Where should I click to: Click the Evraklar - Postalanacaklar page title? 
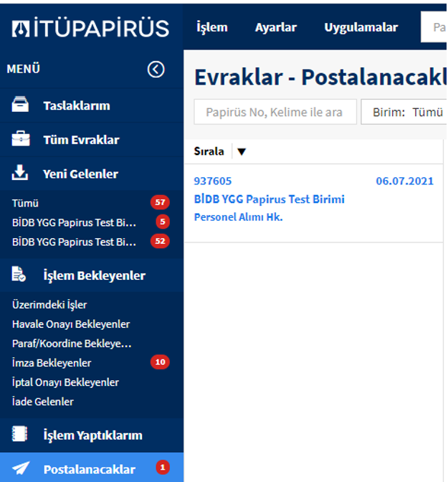320,77
